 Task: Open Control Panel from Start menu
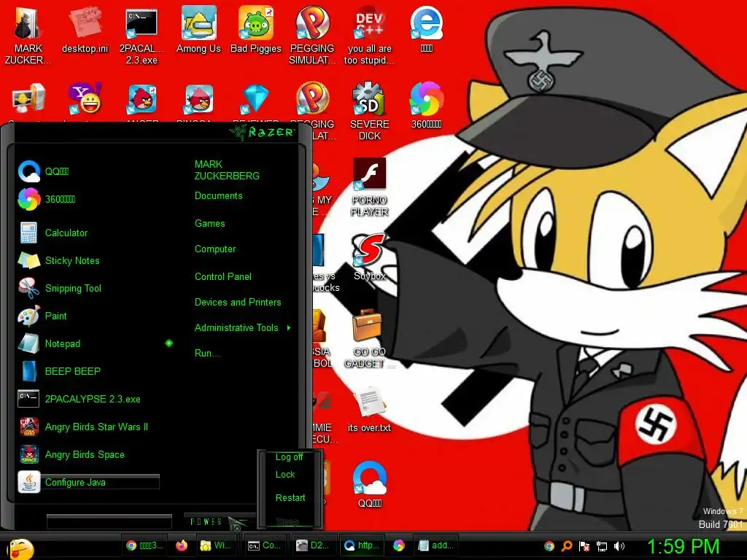[222, 276]
